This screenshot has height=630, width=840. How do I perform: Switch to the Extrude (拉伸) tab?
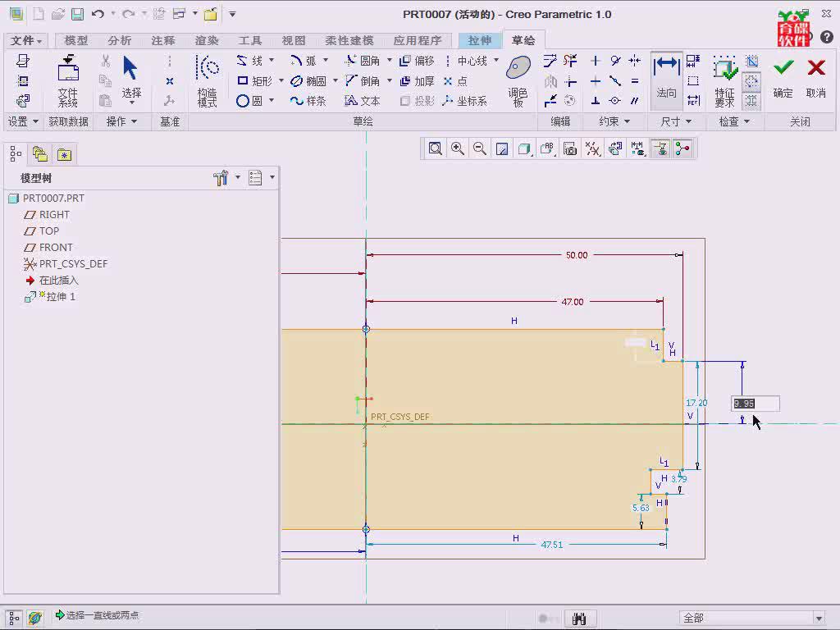pos(479,41)
